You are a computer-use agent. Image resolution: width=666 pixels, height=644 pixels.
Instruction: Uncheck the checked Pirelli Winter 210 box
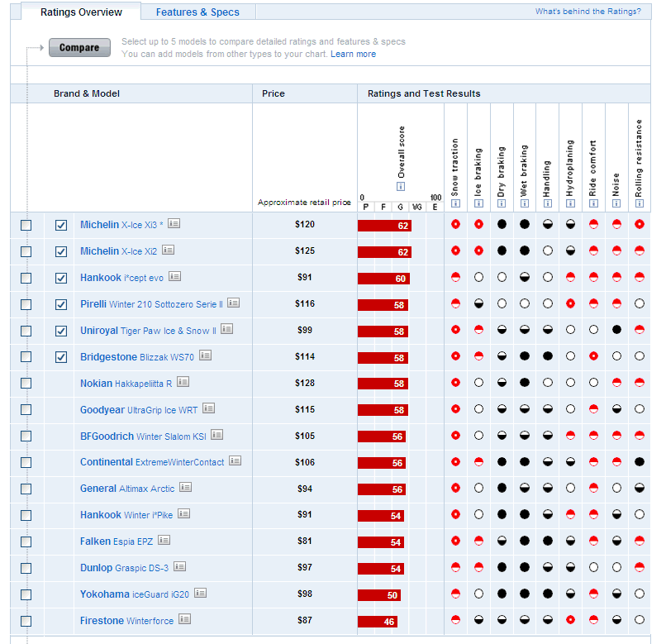click(61, 304)
